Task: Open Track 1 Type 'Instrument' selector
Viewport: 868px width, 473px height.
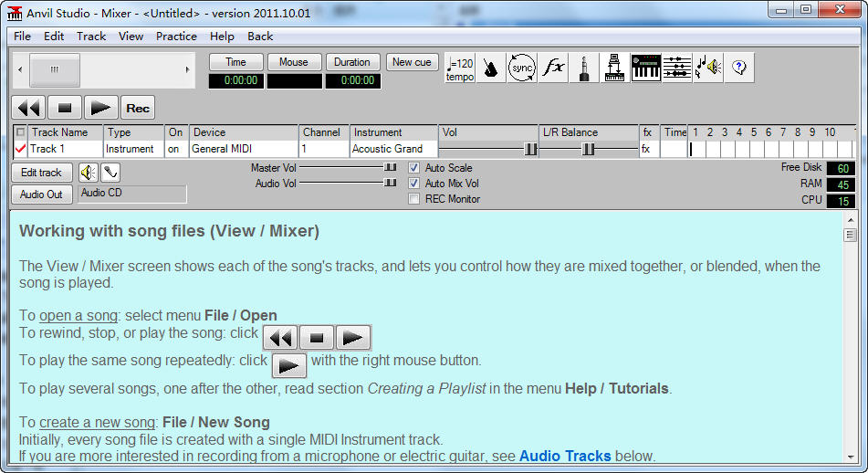Action: coord(133,149)
